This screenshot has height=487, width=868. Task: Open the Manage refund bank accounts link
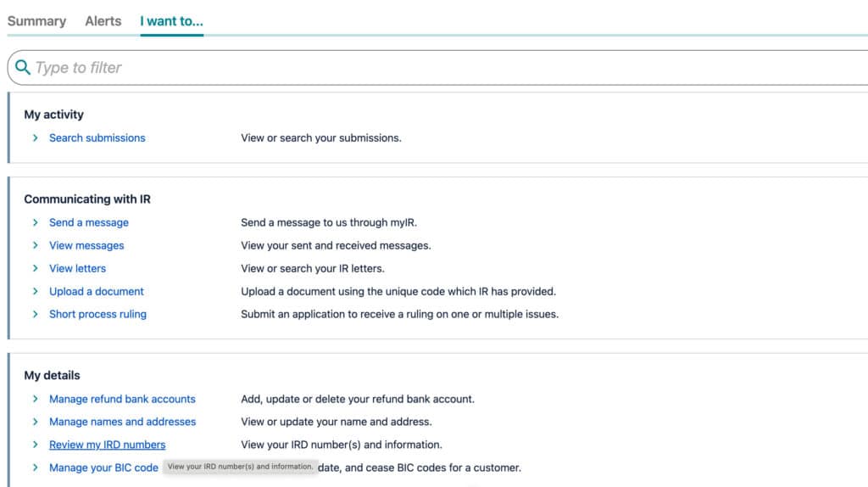coord(122,399)
